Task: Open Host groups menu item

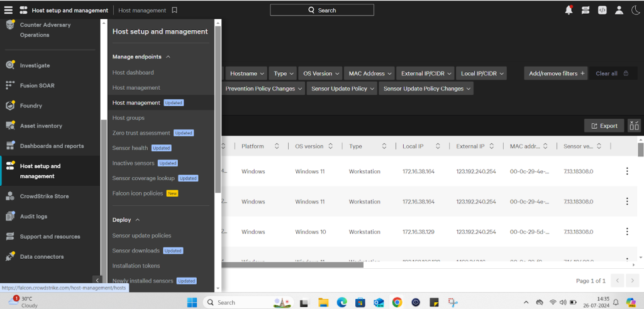Action: (128, 118)
